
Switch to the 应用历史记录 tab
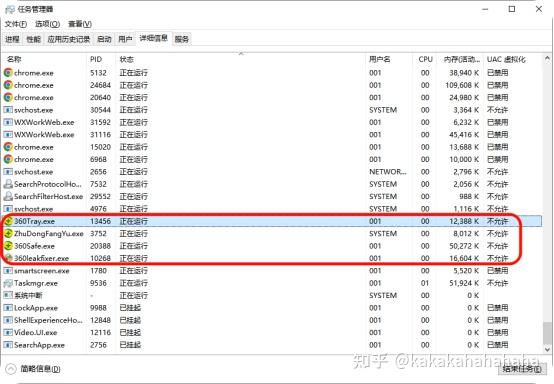point(69,39)
